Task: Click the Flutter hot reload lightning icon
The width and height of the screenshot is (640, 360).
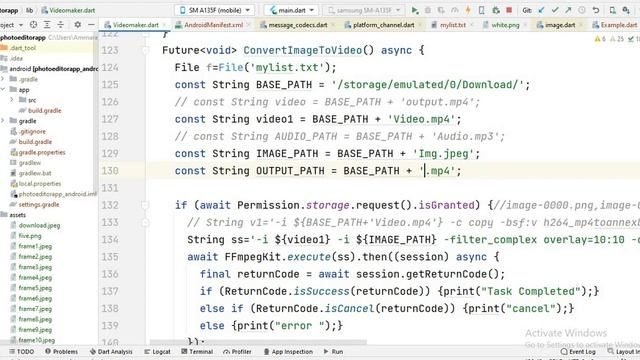Action: 468,10
